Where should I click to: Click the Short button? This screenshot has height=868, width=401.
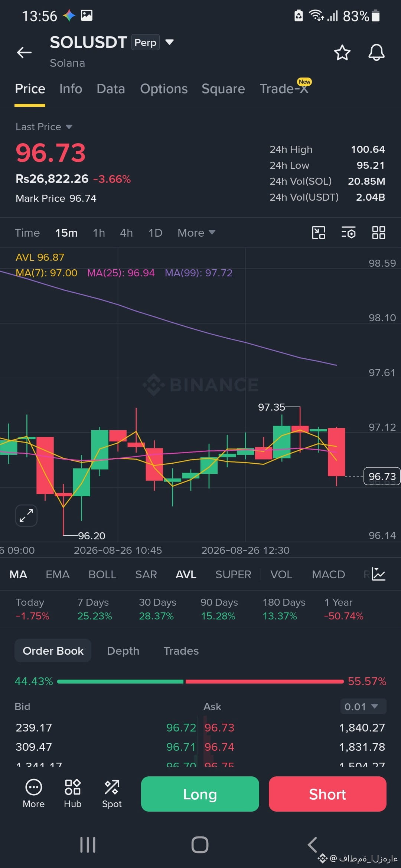[327, 794]
